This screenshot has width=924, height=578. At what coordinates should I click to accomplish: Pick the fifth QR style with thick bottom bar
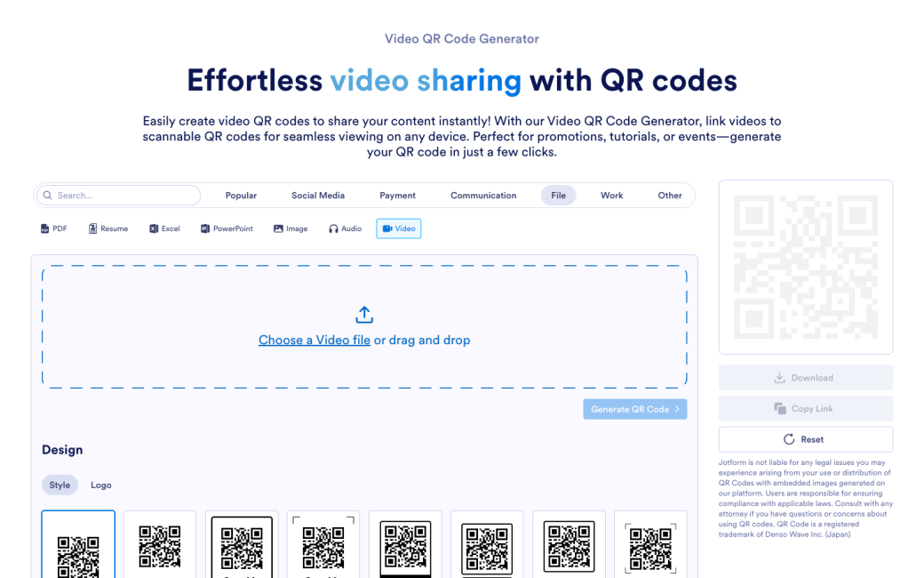pyautogui.click(x=405, y=545)
